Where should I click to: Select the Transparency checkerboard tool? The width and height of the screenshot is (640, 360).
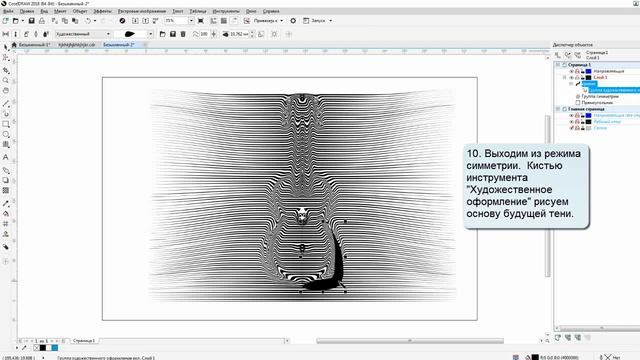[6, 191]
